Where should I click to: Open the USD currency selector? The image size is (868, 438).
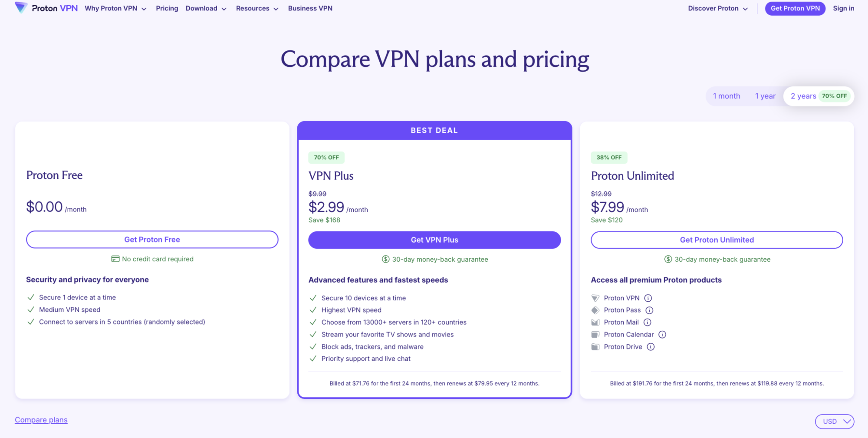834,421
